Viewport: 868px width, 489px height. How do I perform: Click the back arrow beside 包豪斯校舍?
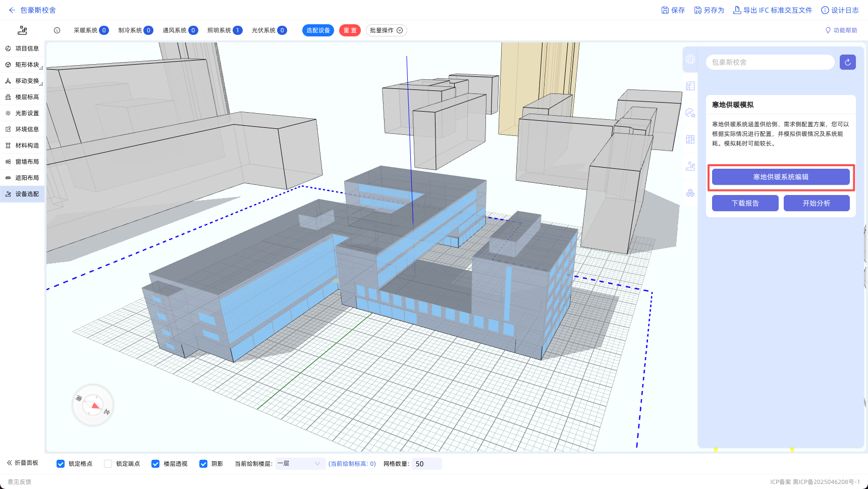point(12,10)
